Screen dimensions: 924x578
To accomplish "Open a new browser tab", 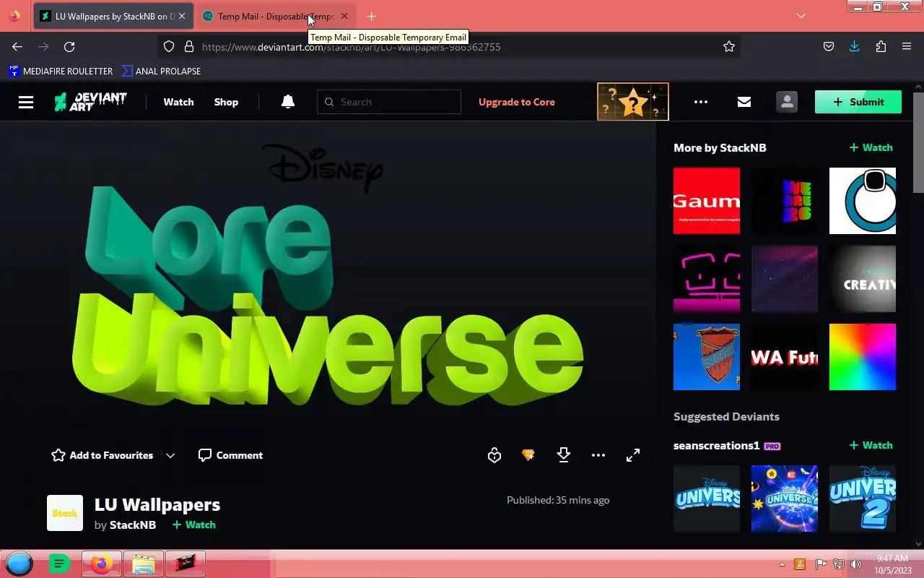I will click(371, 16).
